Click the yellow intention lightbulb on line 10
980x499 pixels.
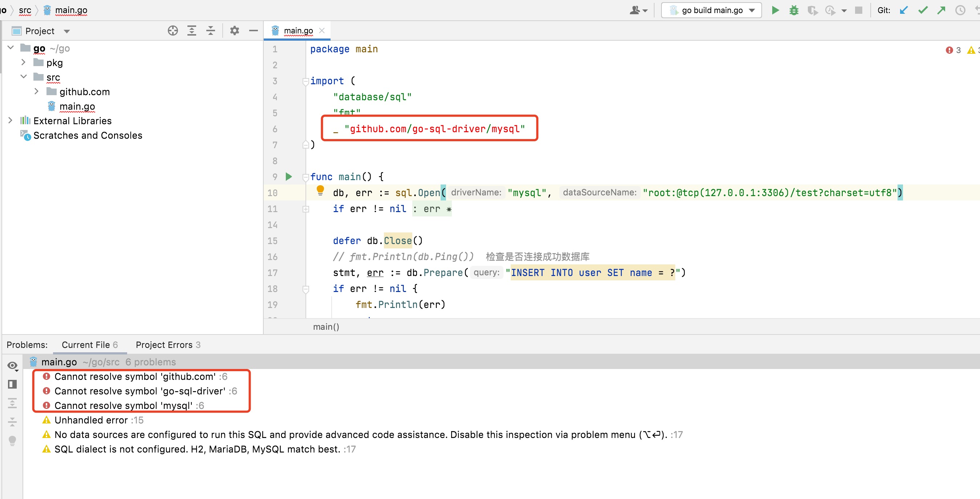click(x=320, y=190)
